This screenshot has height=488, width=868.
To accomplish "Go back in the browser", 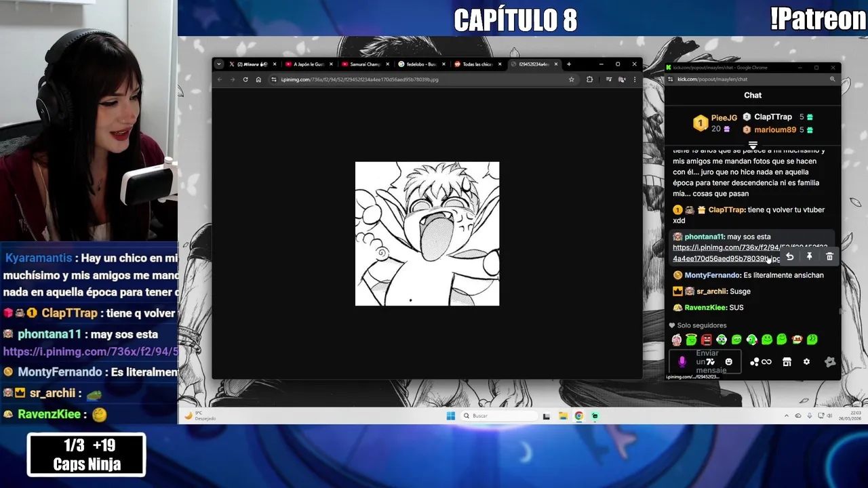I will pos(220,79).
